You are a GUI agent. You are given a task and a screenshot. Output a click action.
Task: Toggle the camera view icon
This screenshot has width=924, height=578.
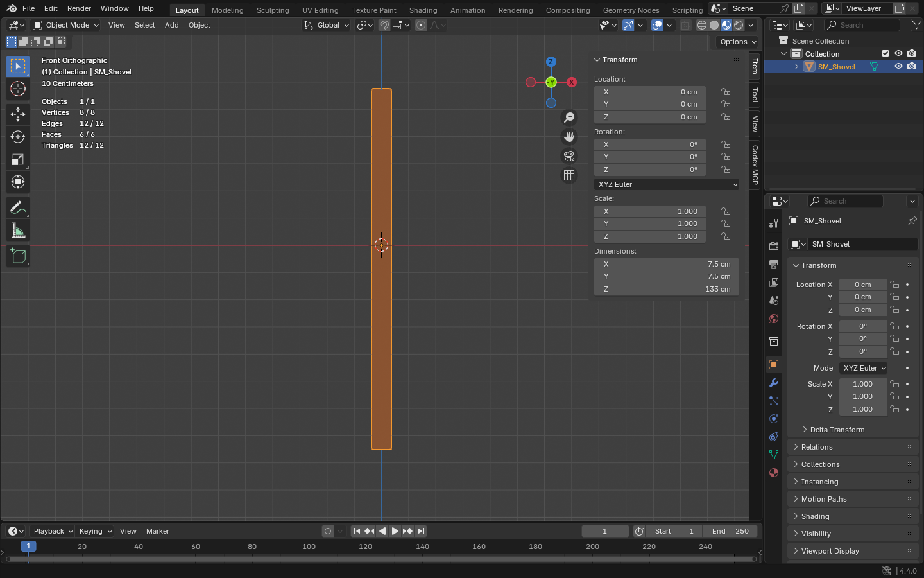click(x=569, y=156)
